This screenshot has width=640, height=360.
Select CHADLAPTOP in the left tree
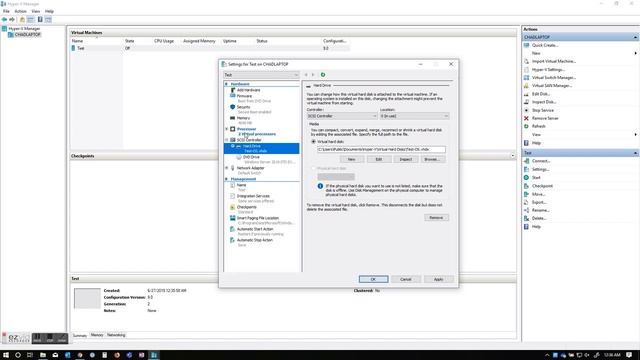point(27,35)
